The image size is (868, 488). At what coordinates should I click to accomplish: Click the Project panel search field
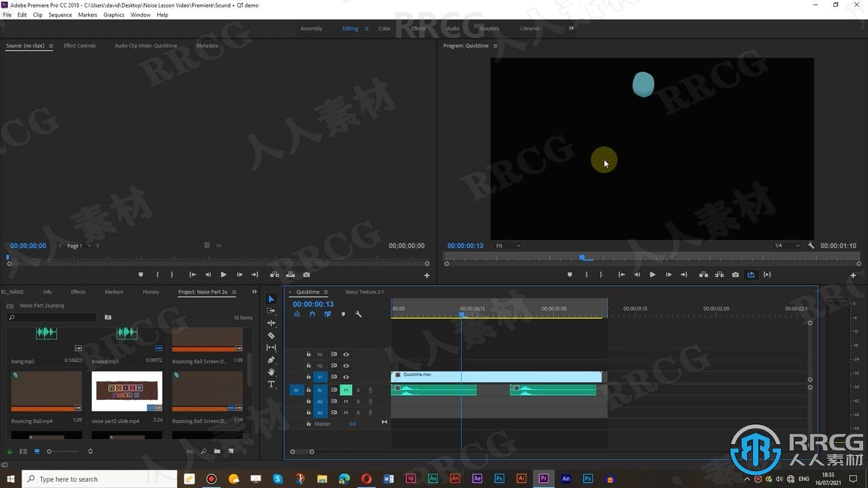click(52, 317)
